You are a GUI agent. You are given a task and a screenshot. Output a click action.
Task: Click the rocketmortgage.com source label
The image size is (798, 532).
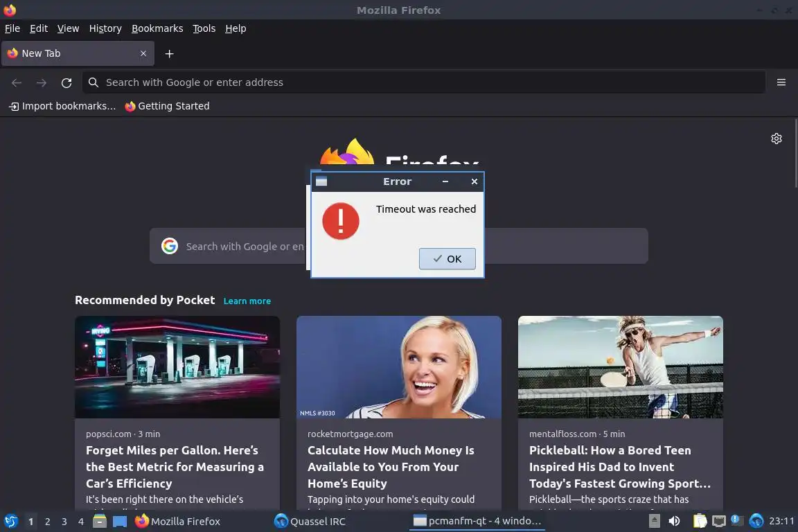350,434
